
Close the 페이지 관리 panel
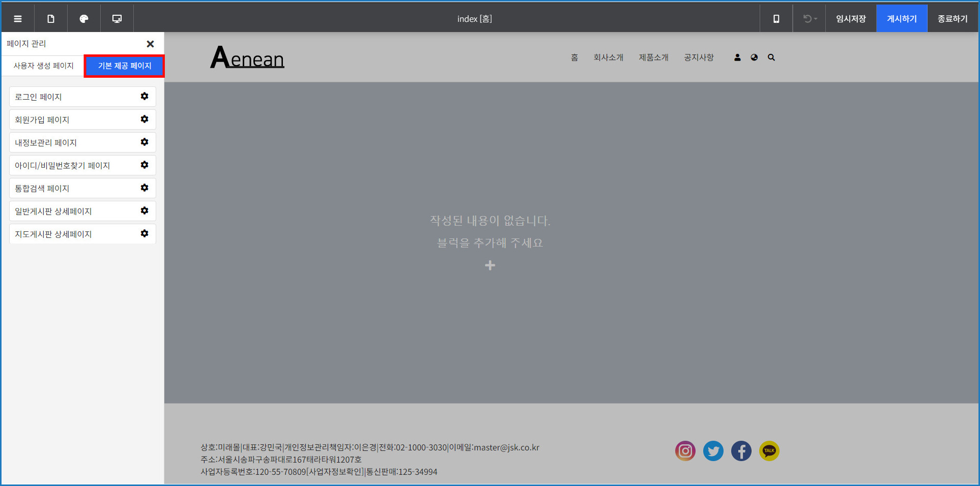pos(150,44)
